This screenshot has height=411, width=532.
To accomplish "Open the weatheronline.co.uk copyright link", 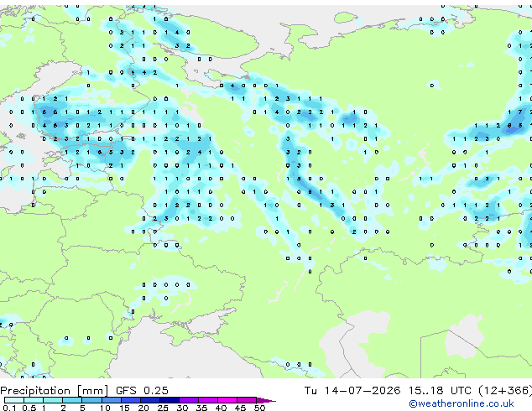I will tap(462, 403).
